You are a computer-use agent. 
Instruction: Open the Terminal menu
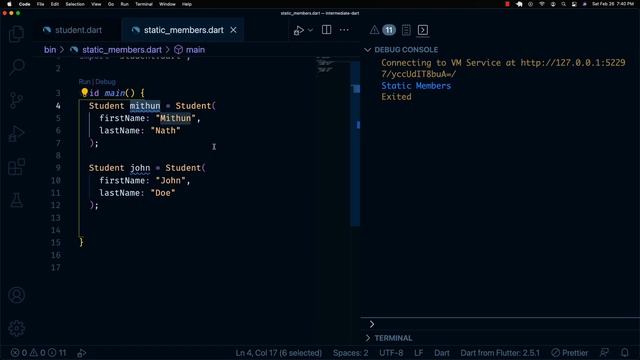click(144, 4)
